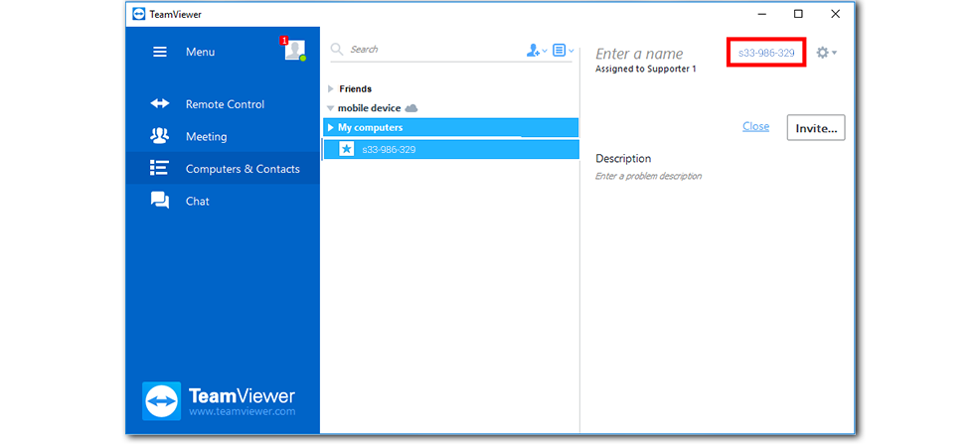This screenshot has width=980, height=447.
Task: Open www.teamviewer.com link in sidebar
Action: click(242, 412)
